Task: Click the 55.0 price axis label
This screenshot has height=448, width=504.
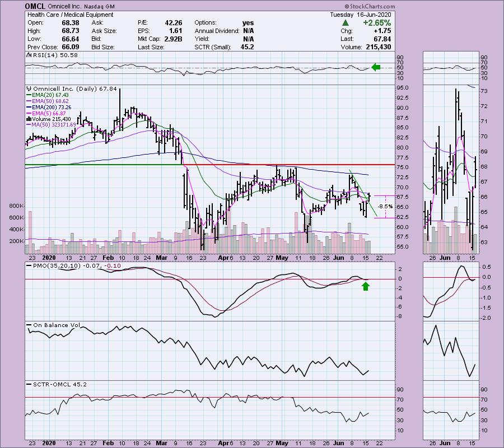Action: pos(403,247)
